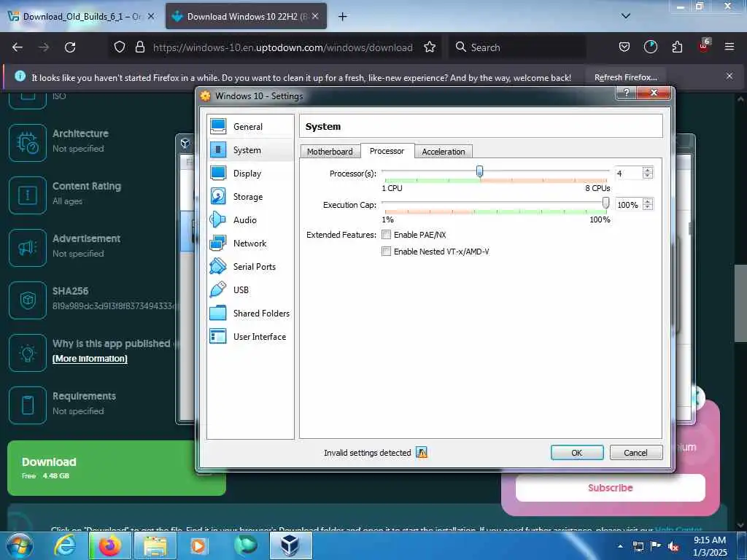Switch to the Acceleration tab
747x560 pixels.
[x=443, y=152]
